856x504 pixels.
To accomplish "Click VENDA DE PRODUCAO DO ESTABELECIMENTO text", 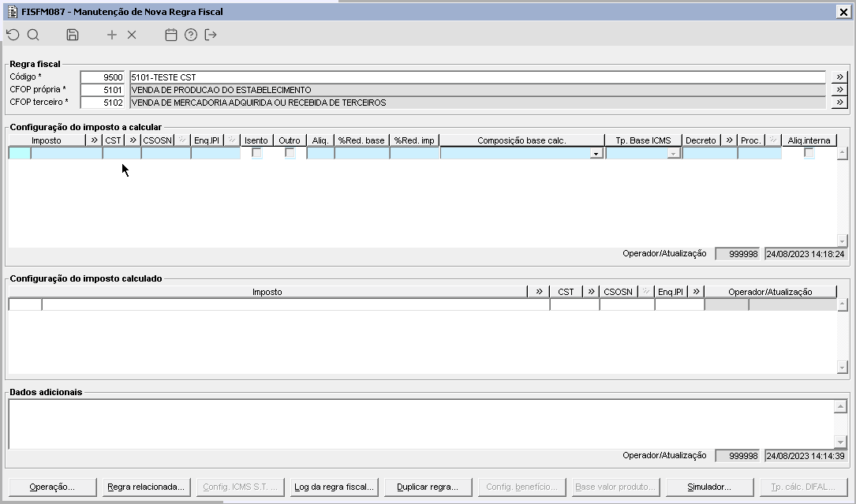I will [x=221, y=90].
